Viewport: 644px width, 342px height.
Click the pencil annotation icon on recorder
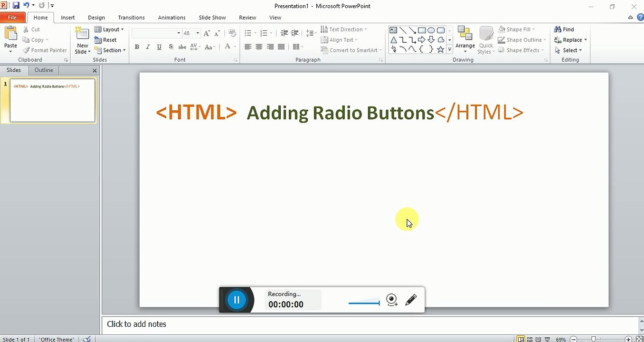pyautogui.click(x=411, y=300)
